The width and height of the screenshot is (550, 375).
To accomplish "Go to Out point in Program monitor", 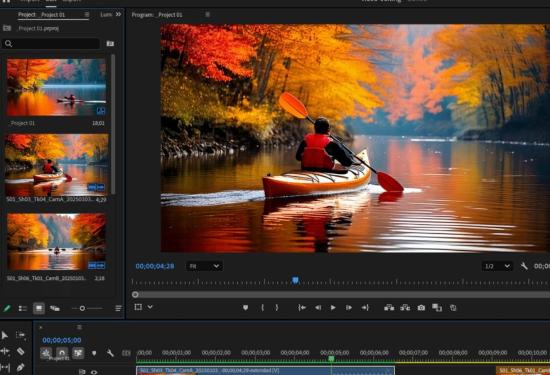I will [365, 308].
